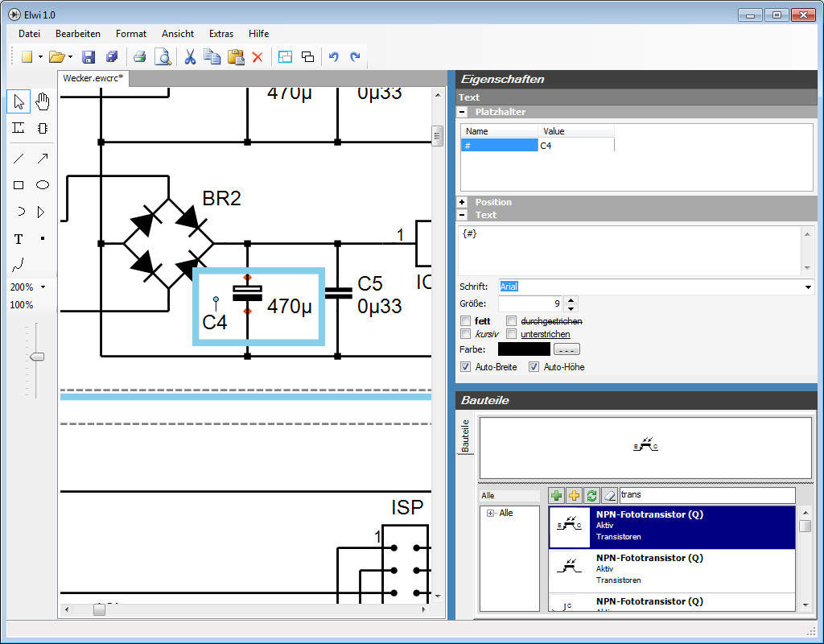Select the Text tool (T)
This screenshot has height=644, width=824.
tap(19, 239)
